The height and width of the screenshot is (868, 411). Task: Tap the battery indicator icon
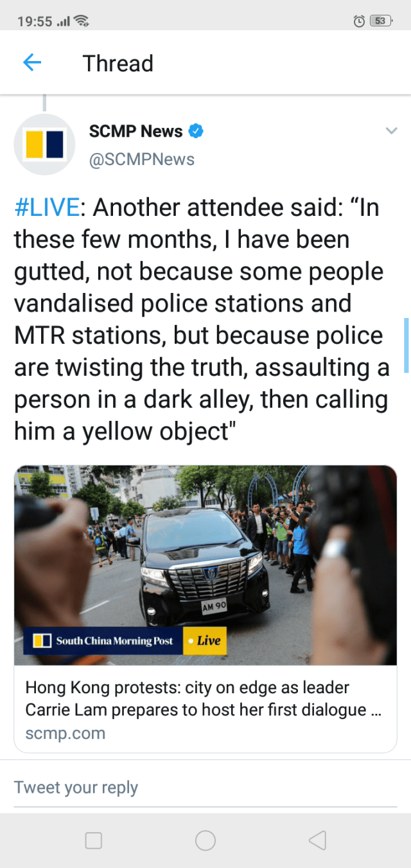[x=381, y=21]
